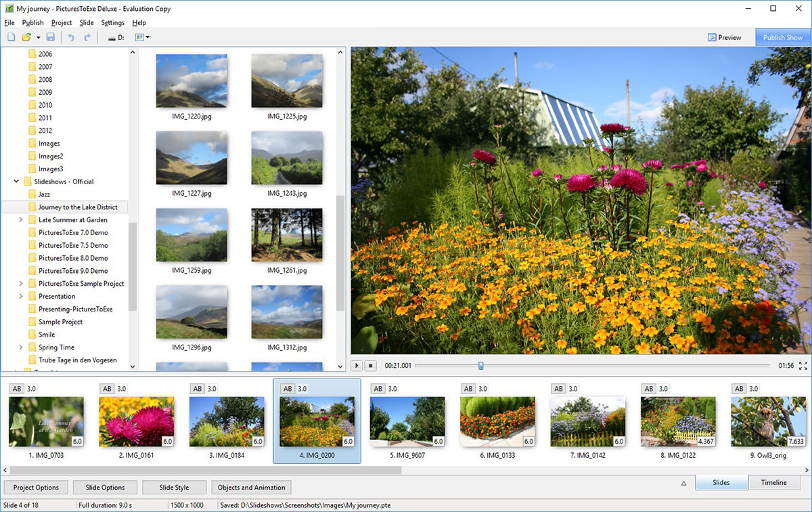The height and width of the screenshot is (512, 812).
Task: Select the D: drive icon
Action: coord(116,37)
